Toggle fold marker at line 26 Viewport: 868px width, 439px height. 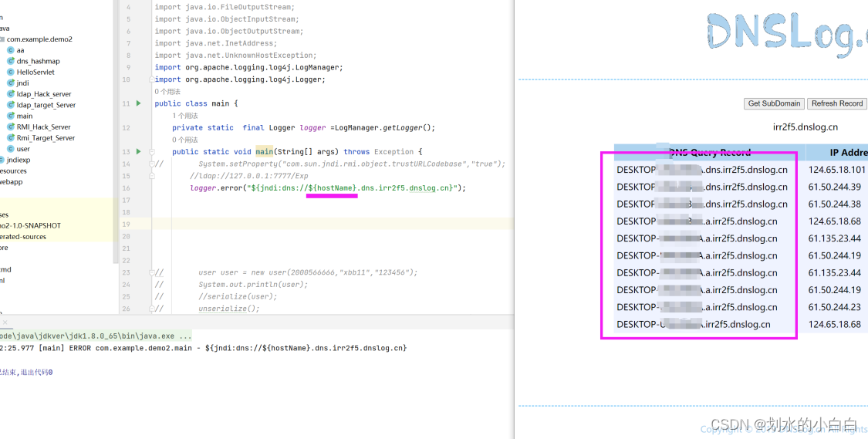(x=152, y=309)
